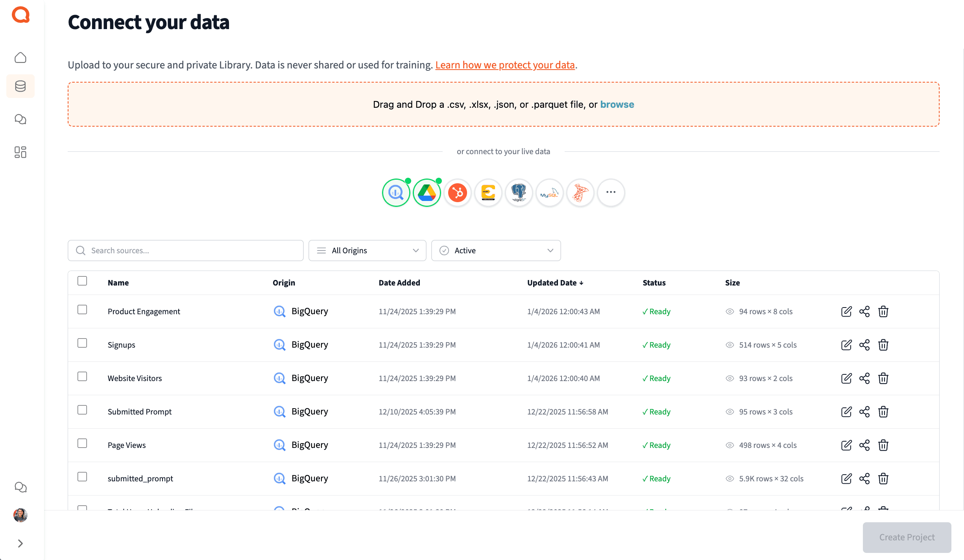Open the Chats panel in the sidebar
964x560 pixels.
pos(20,119)
